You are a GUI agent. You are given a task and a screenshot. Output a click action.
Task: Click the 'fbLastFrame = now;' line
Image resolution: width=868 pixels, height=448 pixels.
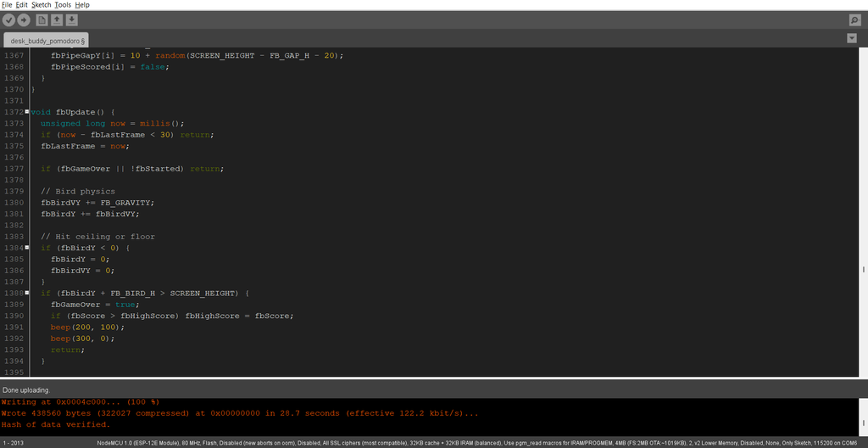coord(85,146)
